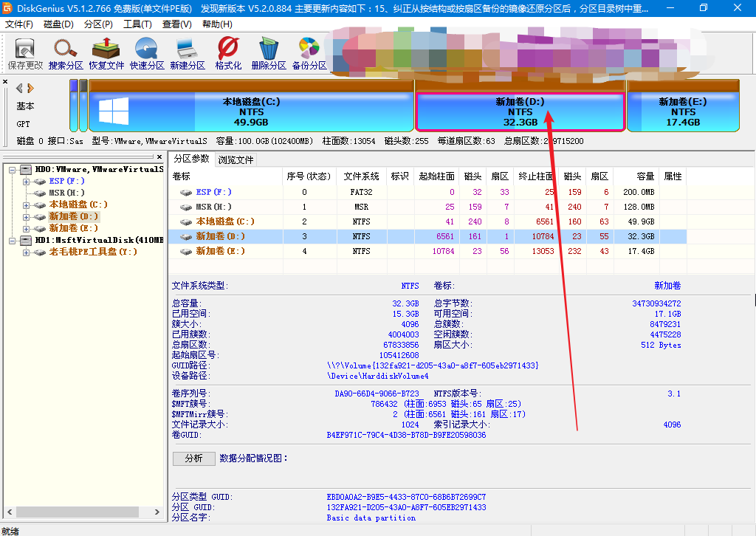Click the 容量 column header

click(x=645, y=176)
